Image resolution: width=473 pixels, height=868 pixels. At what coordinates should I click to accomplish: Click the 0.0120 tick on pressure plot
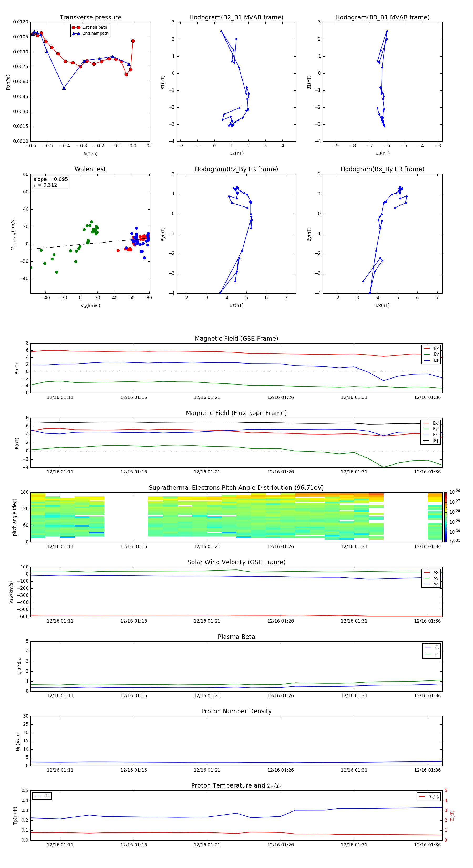[20, 22]
